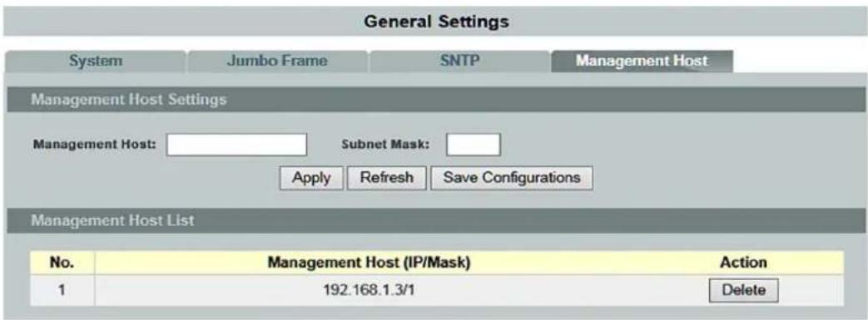Select row number 1 cell
This screenshot has width=868, height=320.
[x=62, y=290]
